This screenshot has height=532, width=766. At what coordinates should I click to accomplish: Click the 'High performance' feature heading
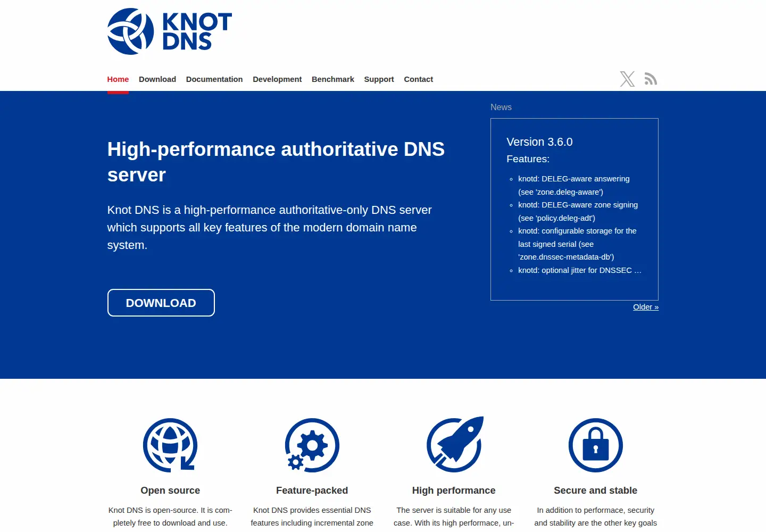click(x=454, y=491)
